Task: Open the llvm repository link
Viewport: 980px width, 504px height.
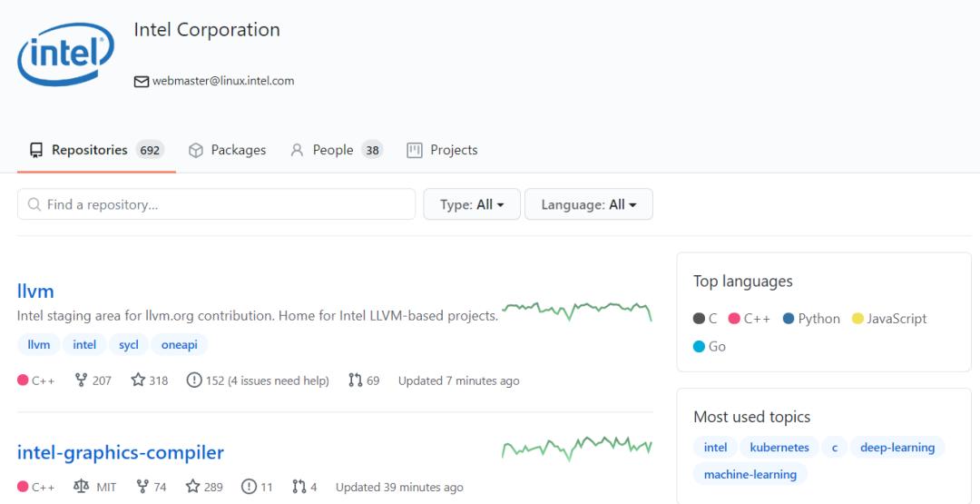Action: (x=35, y=292)
